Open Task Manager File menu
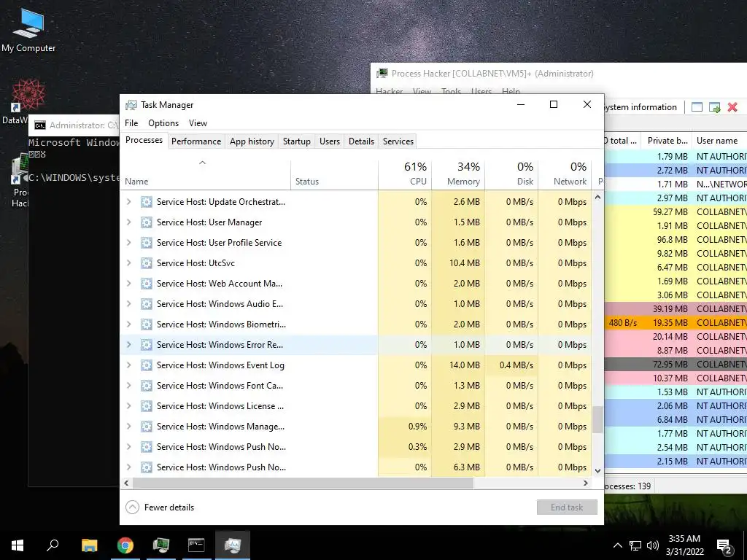Viewport: 747px width, 560px height. tap(131, 123)
